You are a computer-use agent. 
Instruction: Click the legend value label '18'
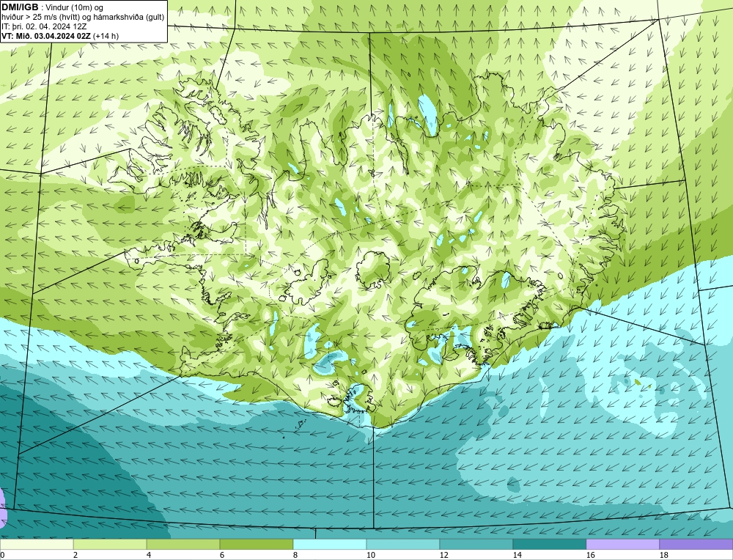pyautogui.click(x=664, y=556)
